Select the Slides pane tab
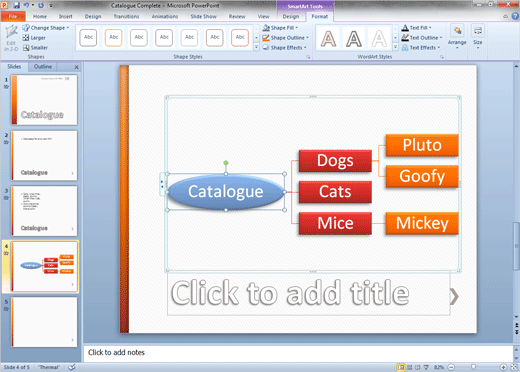 pyautogui.click(x=14, y=67)
